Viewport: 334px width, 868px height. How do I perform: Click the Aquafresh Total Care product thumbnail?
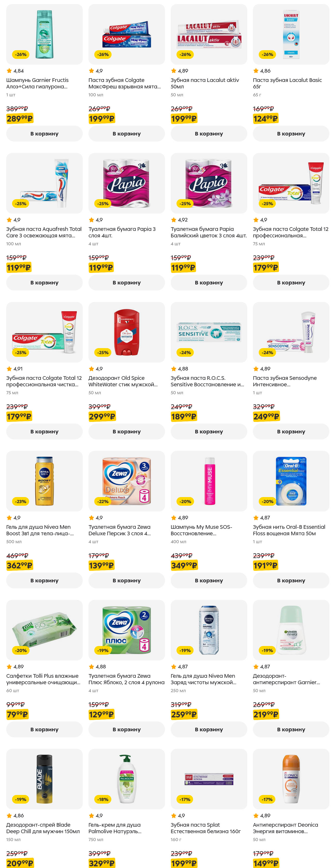tap(44, 183)
